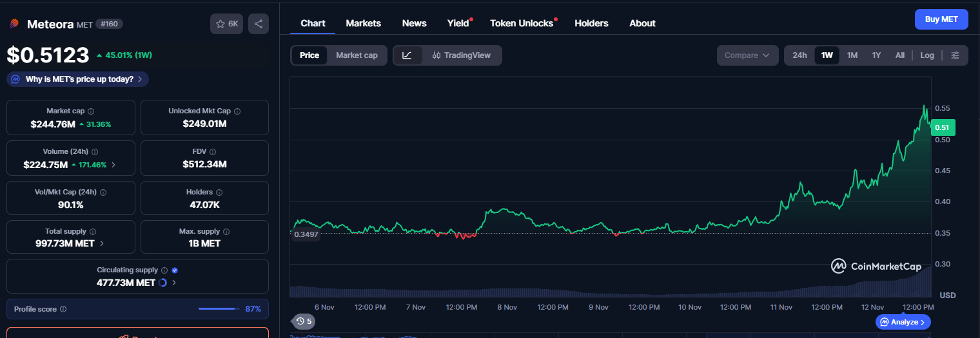Click the Profile score progress bar
Image resolution: width=980 pixels, height=338 pixels.
tap(218, 309)
